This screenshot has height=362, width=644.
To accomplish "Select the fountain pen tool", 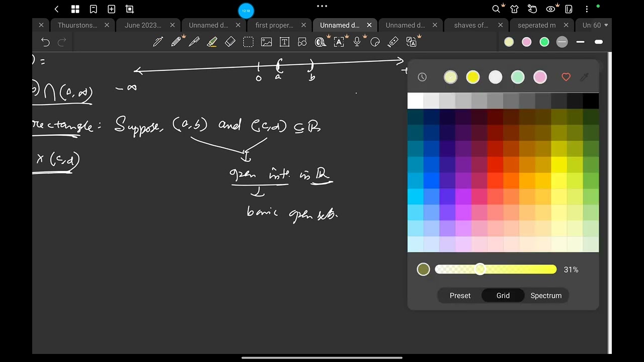I will [x=194, y=42].
